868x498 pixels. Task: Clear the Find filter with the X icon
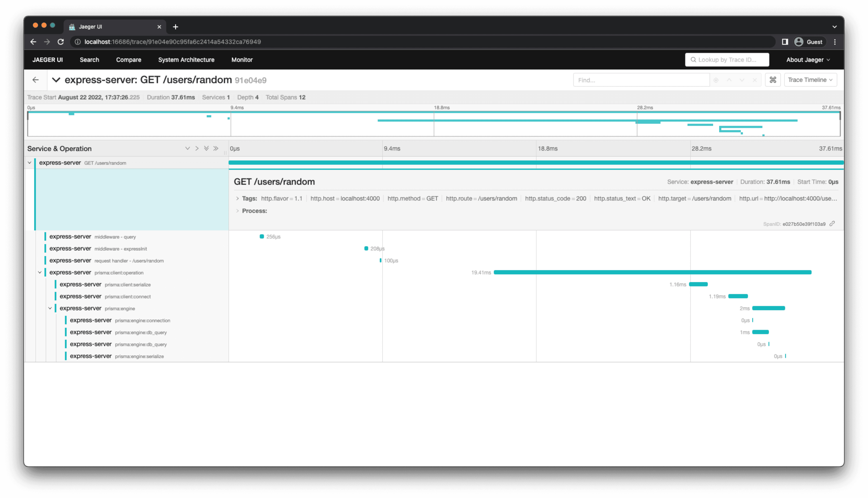pos(755,80)
